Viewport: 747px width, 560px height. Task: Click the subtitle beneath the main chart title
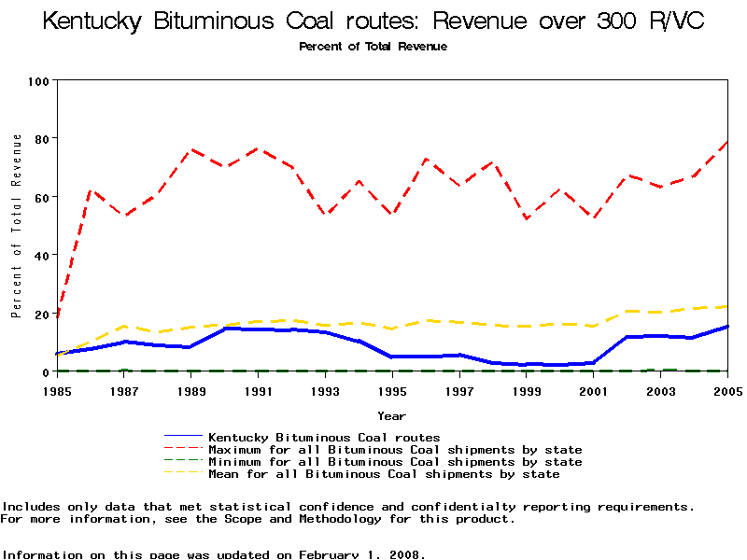click(x=373, y=47)
